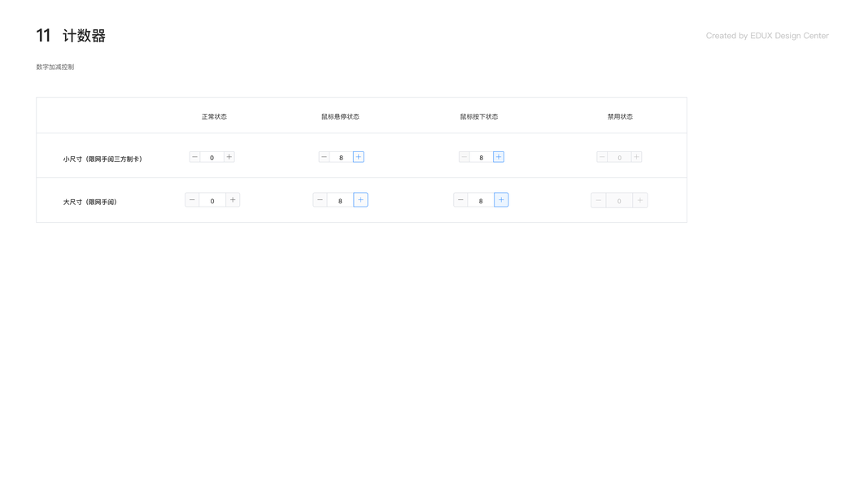Increment the large-size 鼠标按下状态 counter
868x488 pixels.
[501, 200]
